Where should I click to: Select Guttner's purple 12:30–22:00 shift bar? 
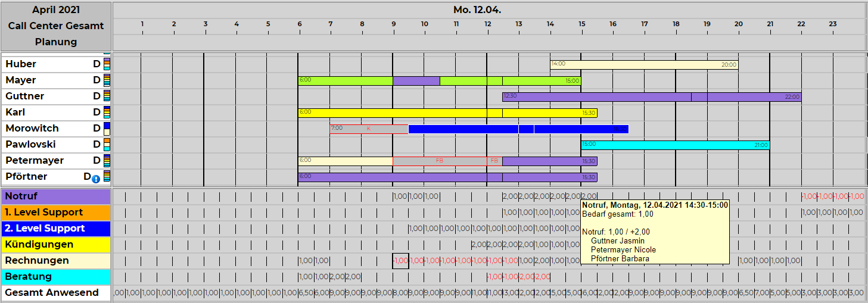(x=596, y=96)
